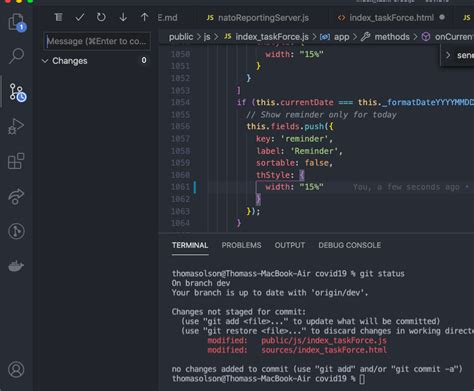474x391 pixels.
Task: Click the 'this.fields.push({' code line
Action: pos(290,126)
